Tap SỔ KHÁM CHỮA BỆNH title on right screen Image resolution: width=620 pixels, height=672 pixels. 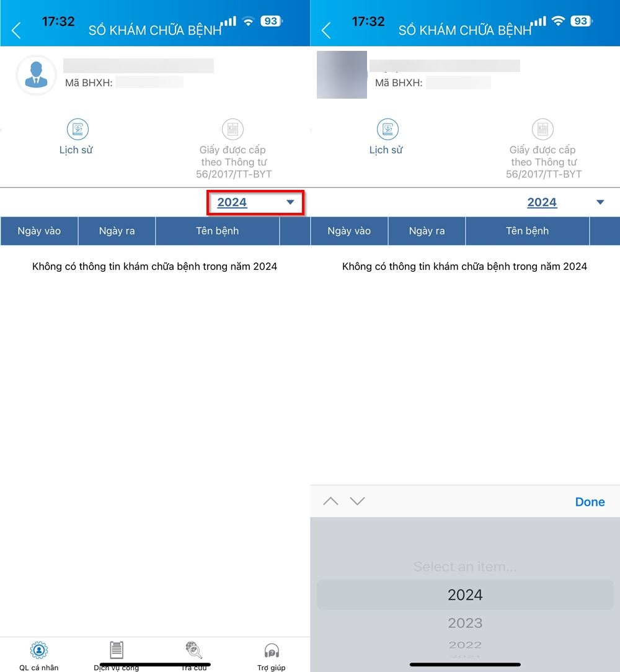[x=465, y=30]
